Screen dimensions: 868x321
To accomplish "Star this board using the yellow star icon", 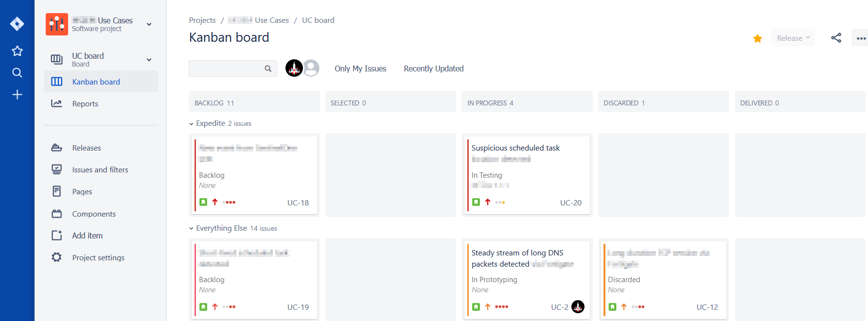I will (x=758, y=38).
